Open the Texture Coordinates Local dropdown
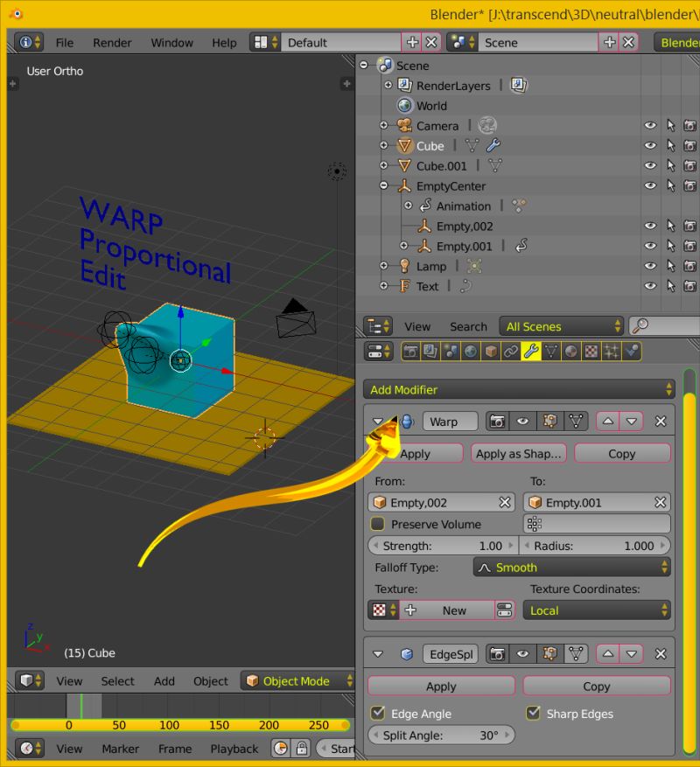This screenshot has width=700, height=767. pyautogui.click(x=596, y=610)
